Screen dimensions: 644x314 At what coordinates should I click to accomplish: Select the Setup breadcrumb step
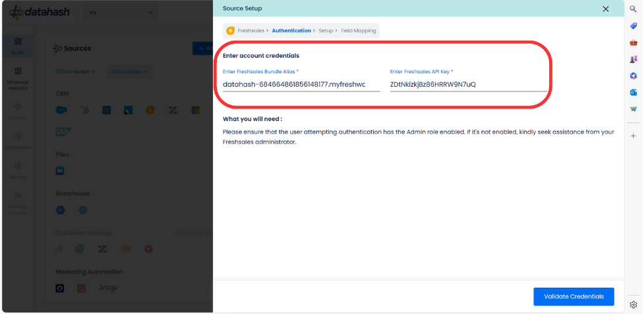(326, 31)
